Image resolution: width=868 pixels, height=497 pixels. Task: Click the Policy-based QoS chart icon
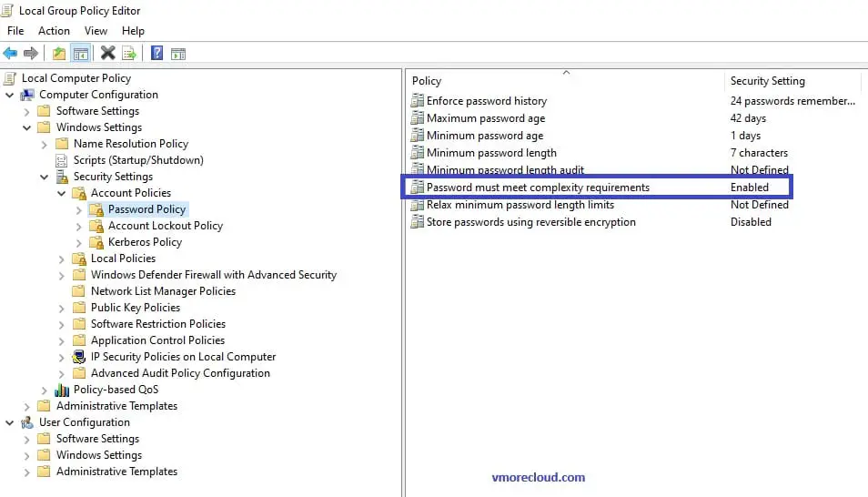click(62, 390)
